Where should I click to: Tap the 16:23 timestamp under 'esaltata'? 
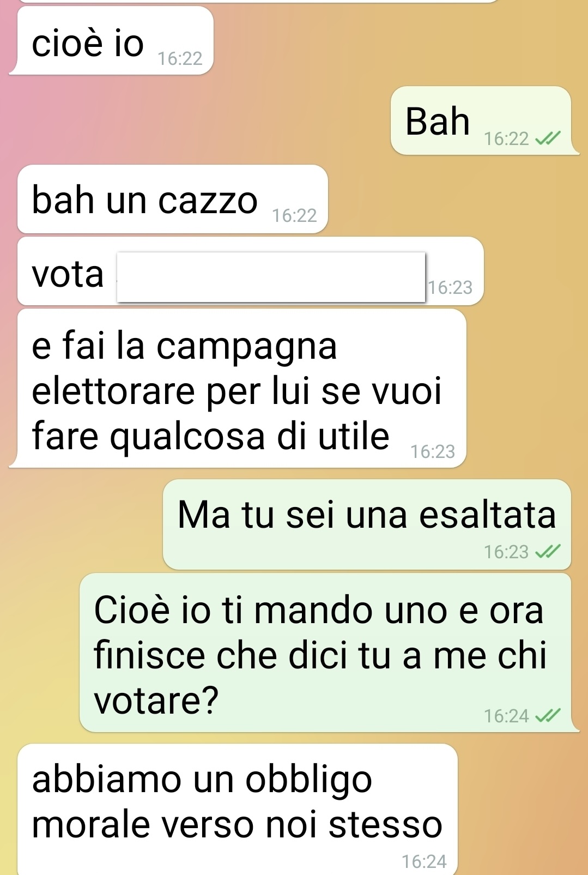click(506, 552)
